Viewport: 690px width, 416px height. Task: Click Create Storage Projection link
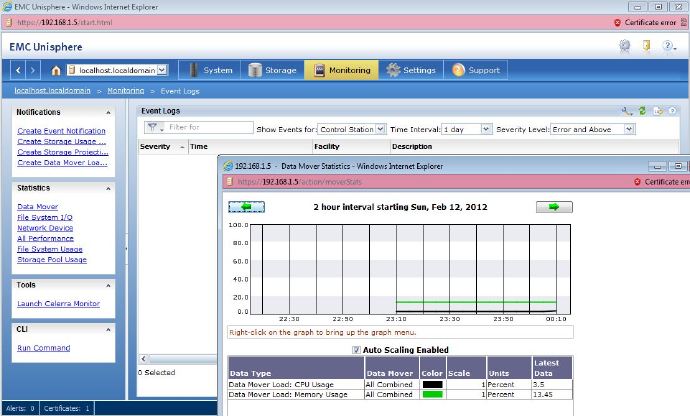coord(63,152)
